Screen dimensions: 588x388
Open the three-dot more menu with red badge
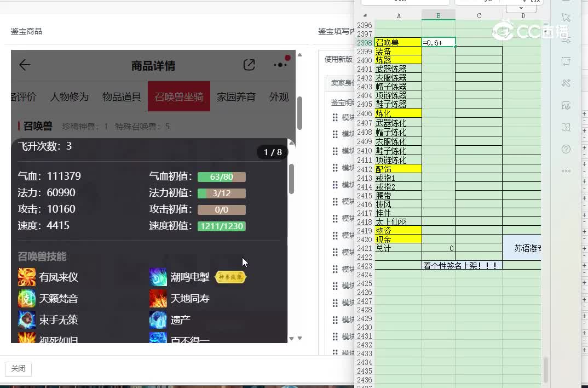[x=280, y=65]
